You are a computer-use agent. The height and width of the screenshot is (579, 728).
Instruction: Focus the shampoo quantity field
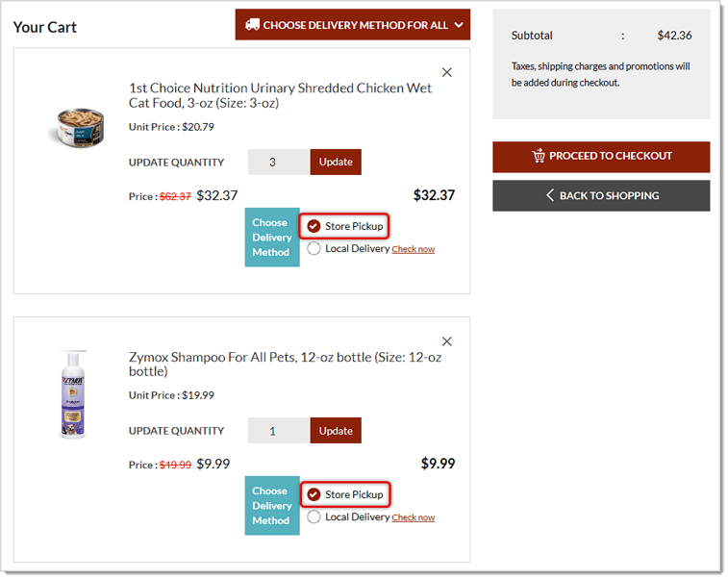(279, 431)
